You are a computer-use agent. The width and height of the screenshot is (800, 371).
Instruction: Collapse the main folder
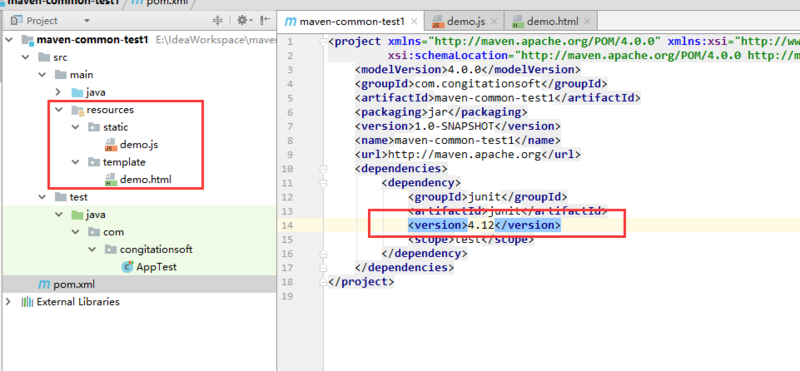42,75
